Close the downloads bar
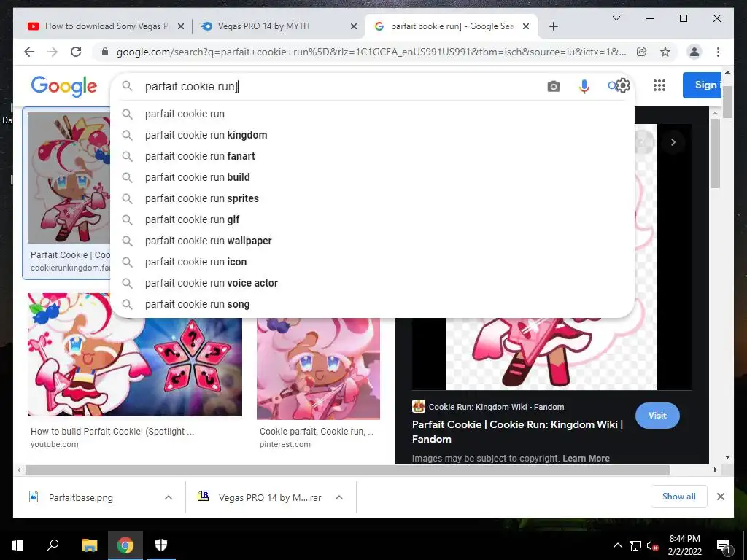 [x=720, y=497]
